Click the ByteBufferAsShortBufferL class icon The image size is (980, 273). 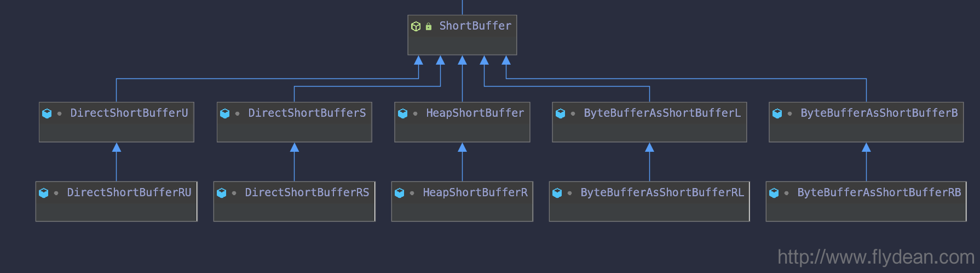point(561,113)
